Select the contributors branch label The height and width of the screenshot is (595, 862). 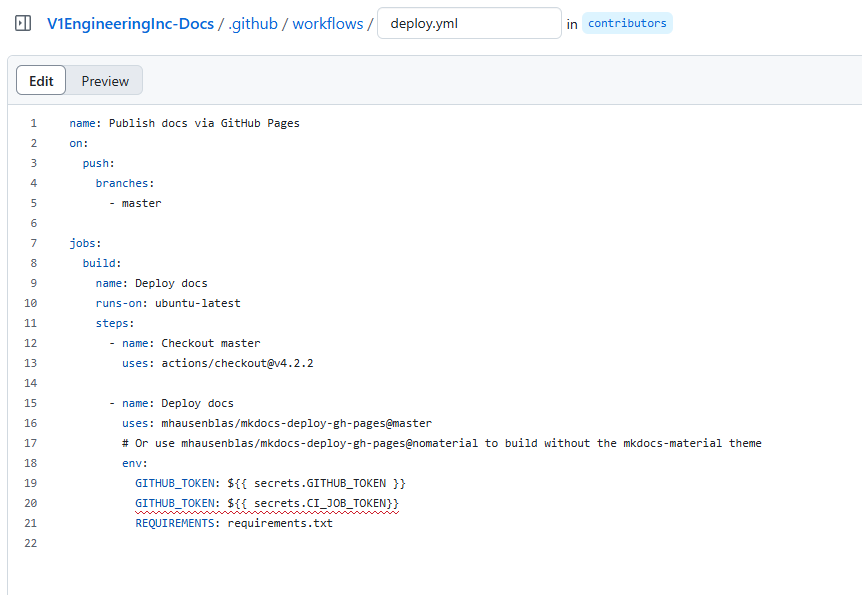[x=627, y=23]
